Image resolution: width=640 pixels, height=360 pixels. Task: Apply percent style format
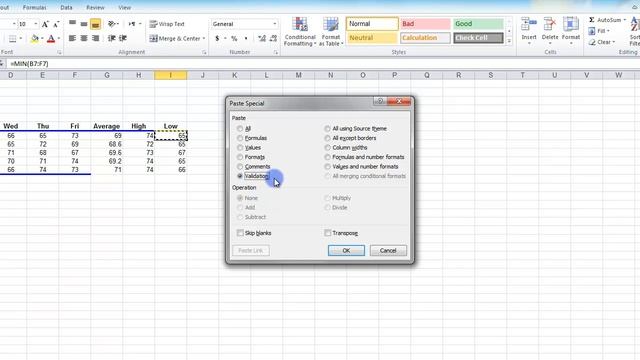click(x=234, y=38)
